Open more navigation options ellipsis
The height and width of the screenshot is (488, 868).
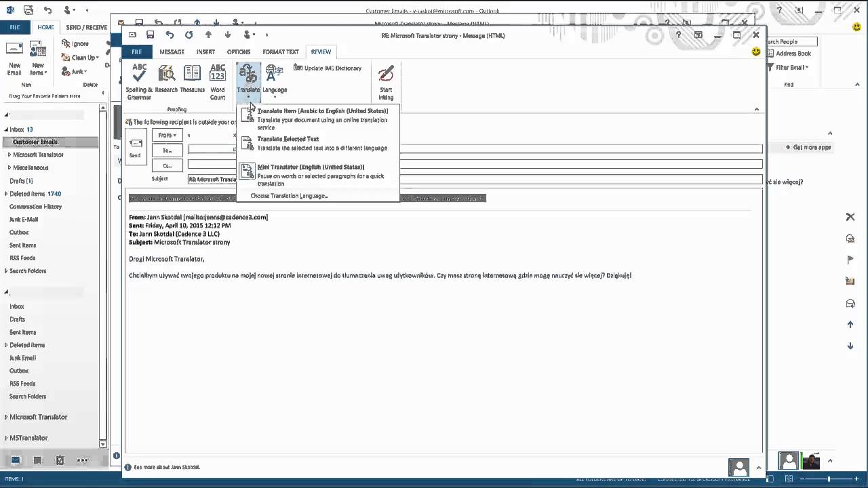point(82,460)
